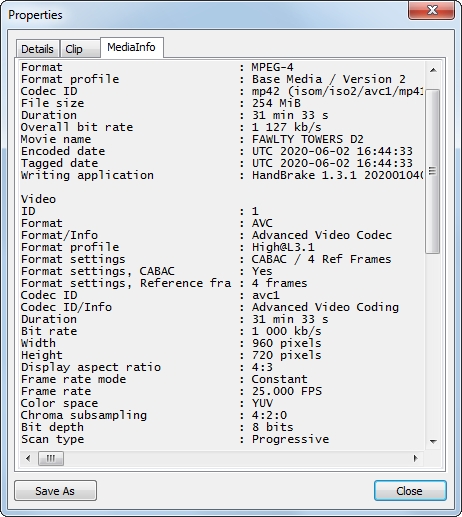Screen dimensions: 462x517
Task: Click the vertical scrollbar thumb
Action: click(x=433, y=171)
